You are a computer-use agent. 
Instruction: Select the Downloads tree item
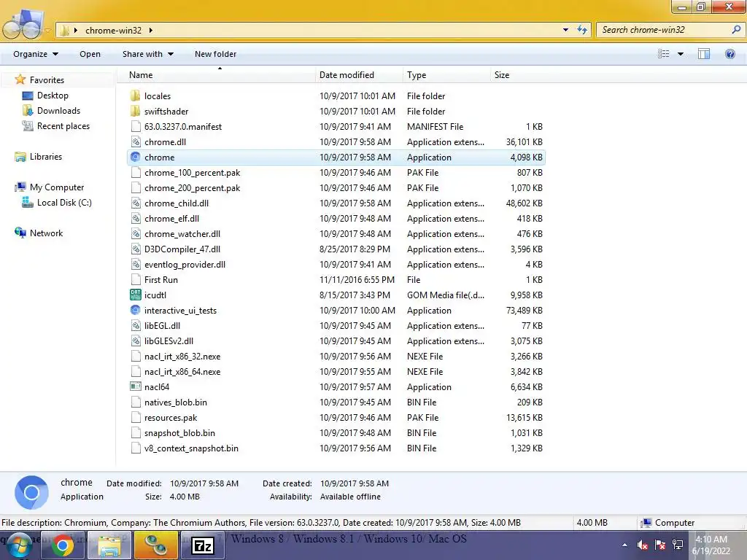tap(58, 111)
